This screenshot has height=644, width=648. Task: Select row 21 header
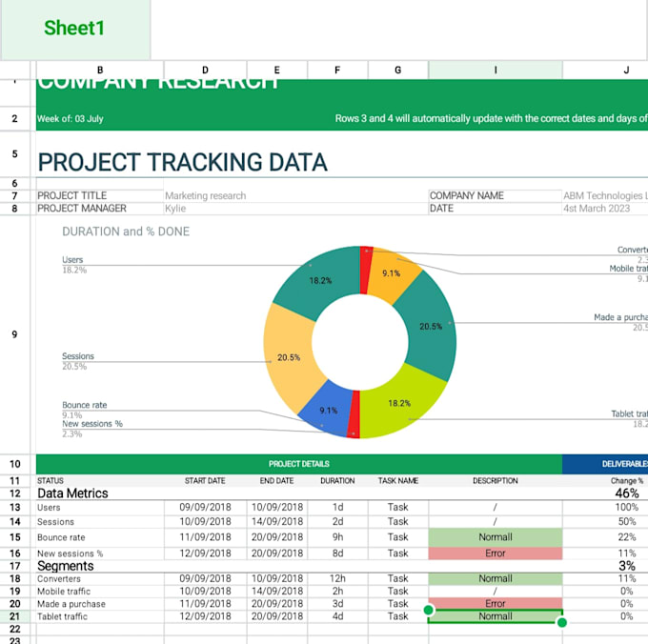click(15, 616)
